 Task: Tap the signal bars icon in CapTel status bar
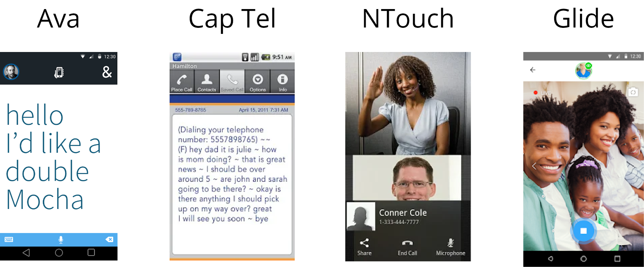tap(255, 57)
